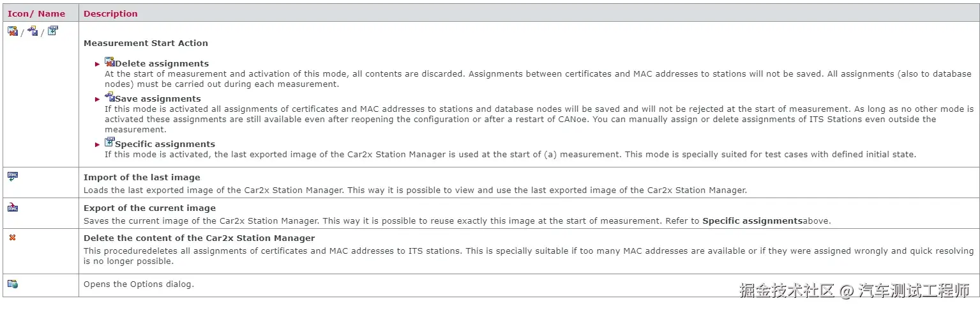
Task: Click the Options dialog icon
Action: point(13,284)
